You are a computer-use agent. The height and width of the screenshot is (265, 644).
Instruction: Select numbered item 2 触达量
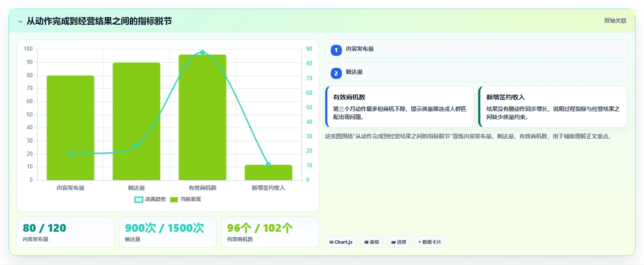[476, 72]
